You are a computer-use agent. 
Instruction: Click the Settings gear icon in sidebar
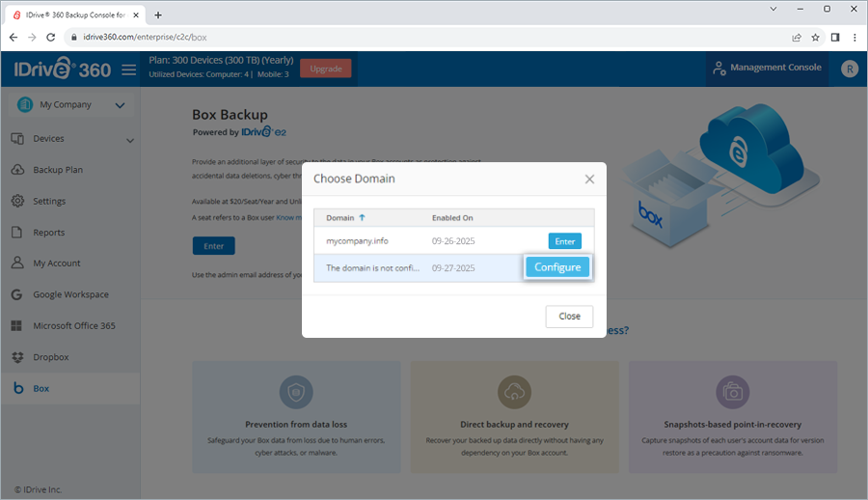[x=17, y=201]
